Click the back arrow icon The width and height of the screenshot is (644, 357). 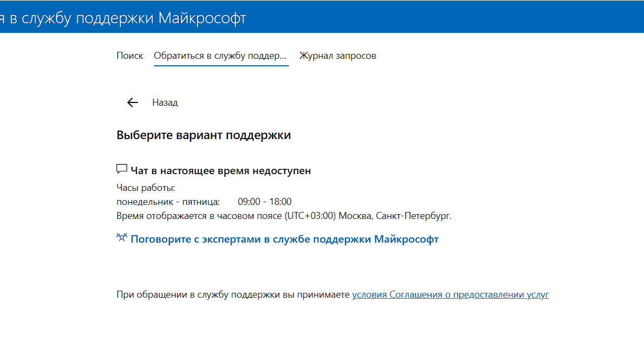(132, 102)
